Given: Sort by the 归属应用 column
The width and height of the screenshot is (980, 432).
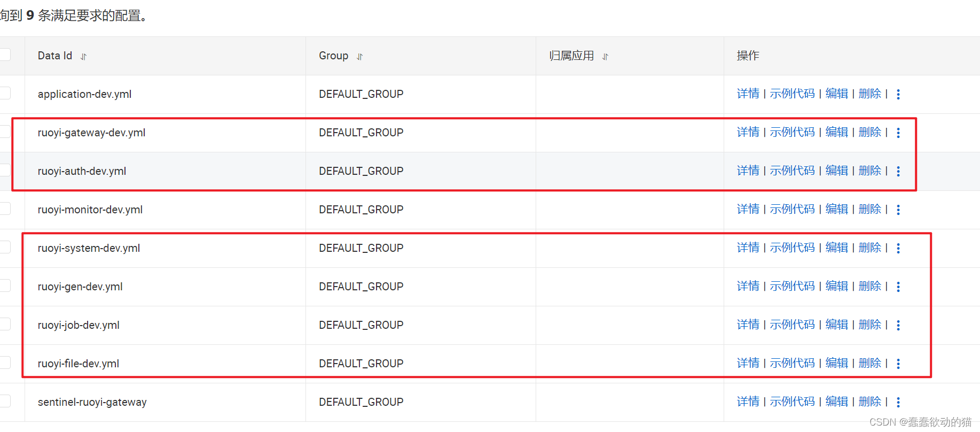Looking at the screenshot, I should [x=605, y=57].
